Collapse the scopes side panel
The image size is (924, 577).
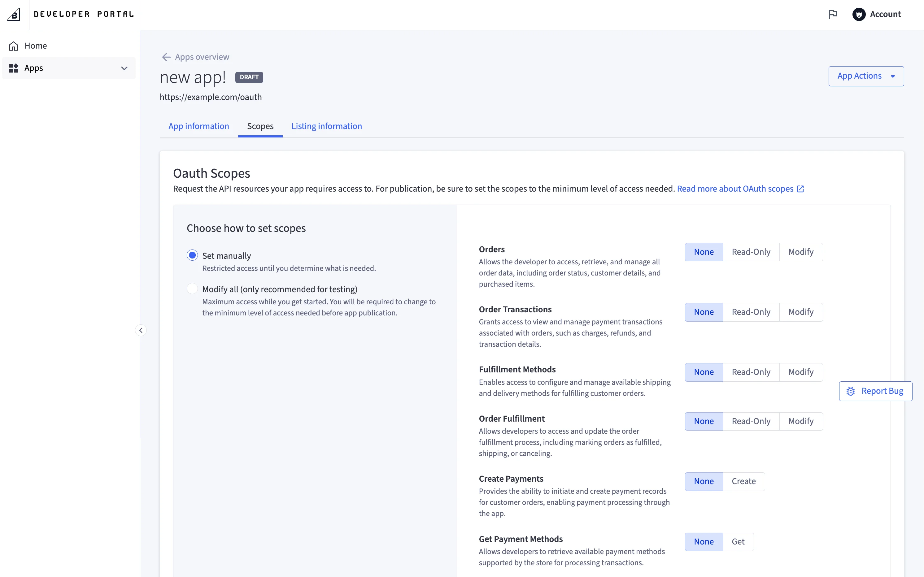coord(141,330)
